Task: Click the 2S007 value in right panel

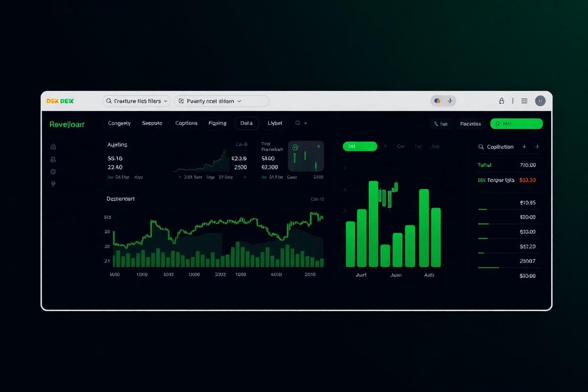Action: [x=527, y=261]
